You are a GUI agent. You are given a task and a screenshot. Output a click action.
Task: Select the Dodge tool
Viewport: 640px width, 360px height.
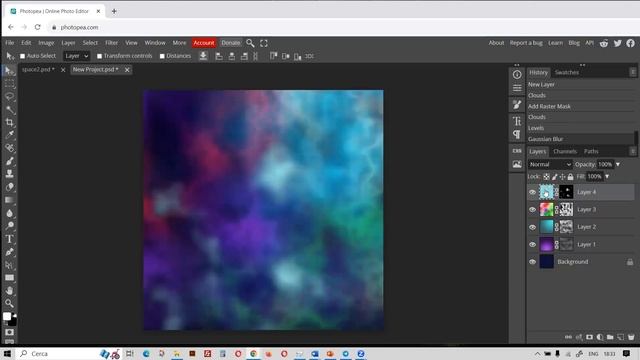[9, 226]
